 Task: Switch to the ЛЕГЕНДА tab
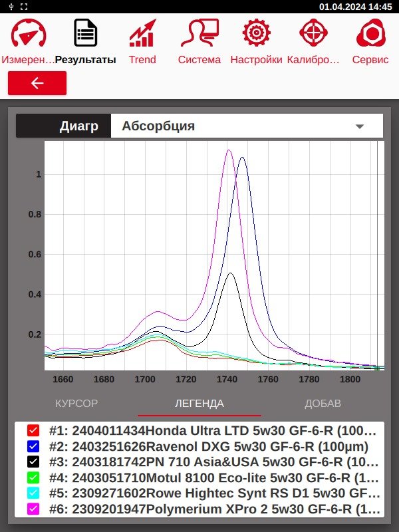199,404
